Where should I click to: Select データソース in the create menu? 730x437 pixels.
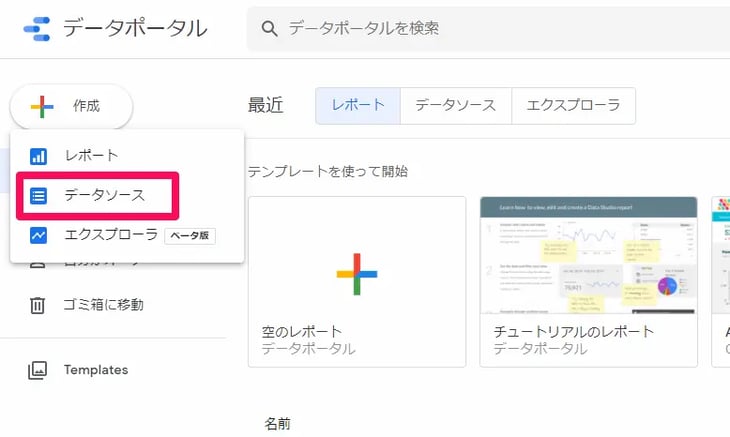(x=104, y=196)
